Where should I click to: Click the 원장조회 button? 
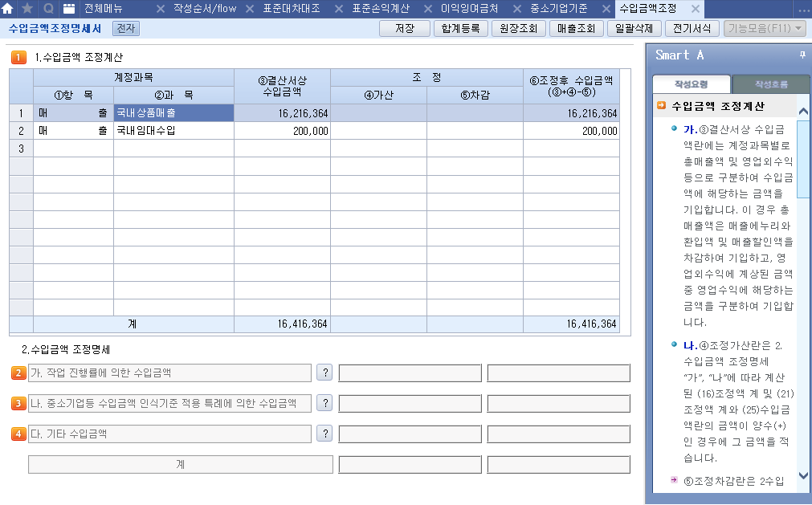point(518,28)
